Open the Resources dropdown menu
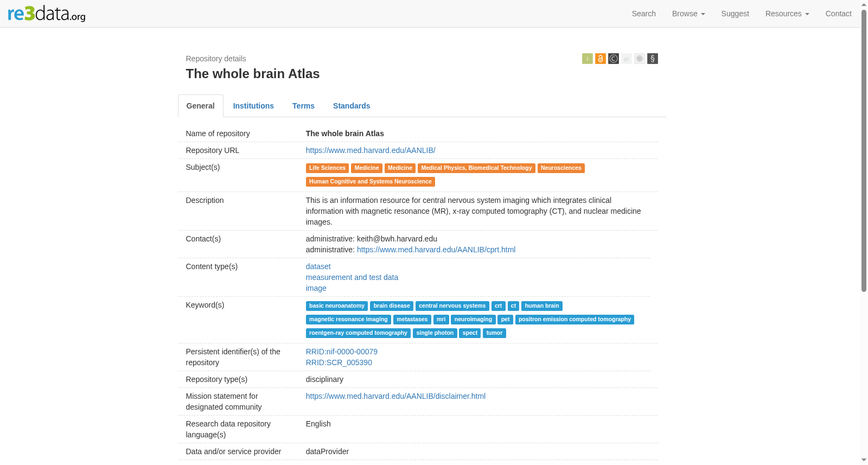Image resolution: width=868 pixels, height=465 pixels. 787,14
